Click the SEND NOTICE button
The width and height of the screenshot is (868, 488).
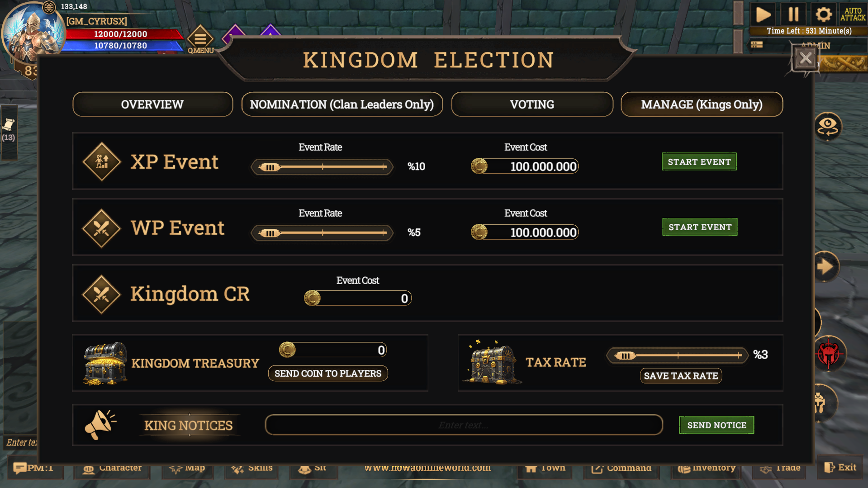[716, 425]
